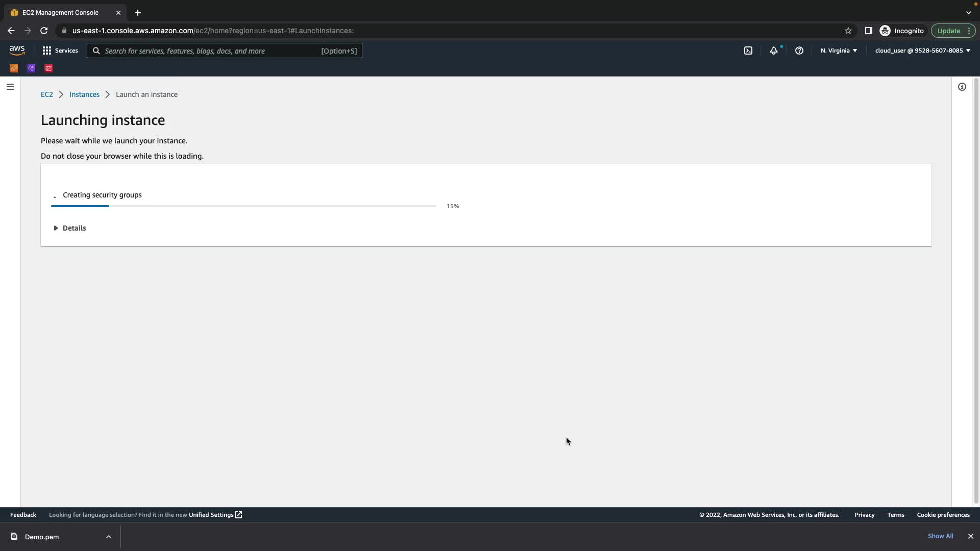Open the notifications bell

(x=774, y=51)
